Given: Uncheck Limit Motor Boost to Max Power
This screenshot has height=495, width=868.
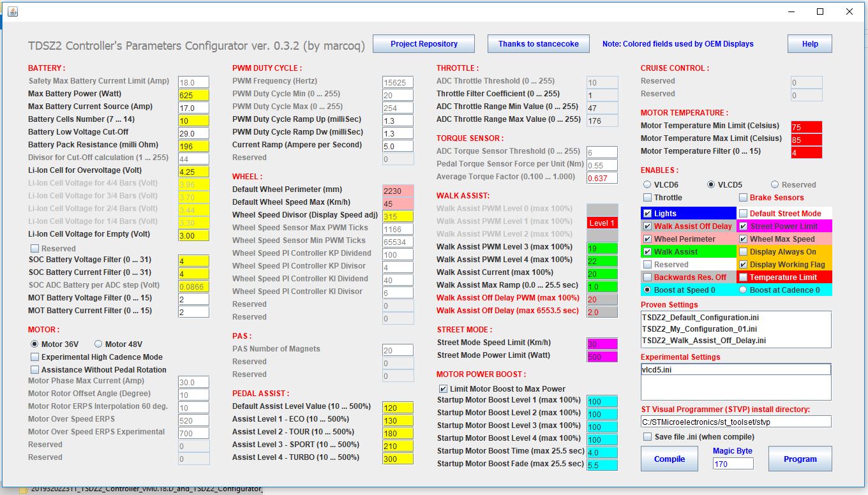Looking at the screenshot, I should point(443,389).
